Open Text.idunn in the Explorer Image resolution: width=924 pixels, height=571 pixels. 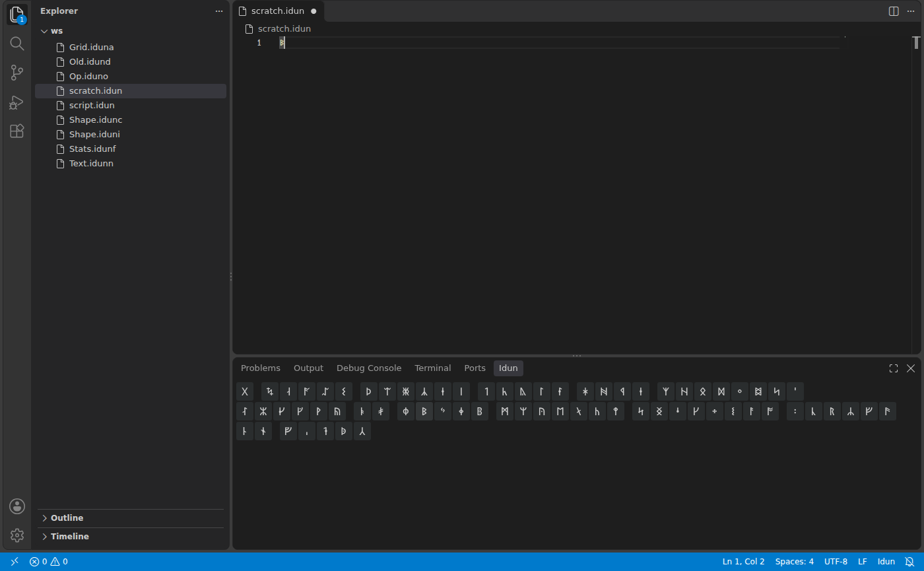pos(131,164)
